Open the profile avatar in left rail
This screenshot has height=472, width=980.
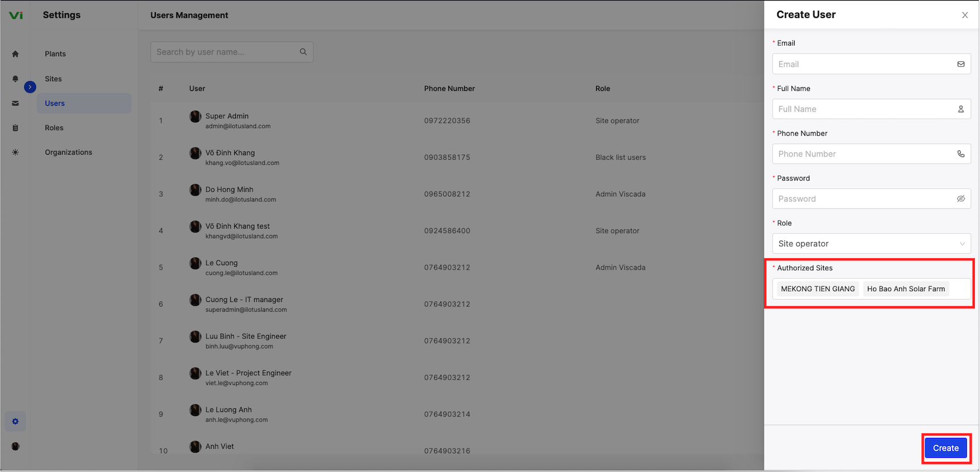[15, 446]
